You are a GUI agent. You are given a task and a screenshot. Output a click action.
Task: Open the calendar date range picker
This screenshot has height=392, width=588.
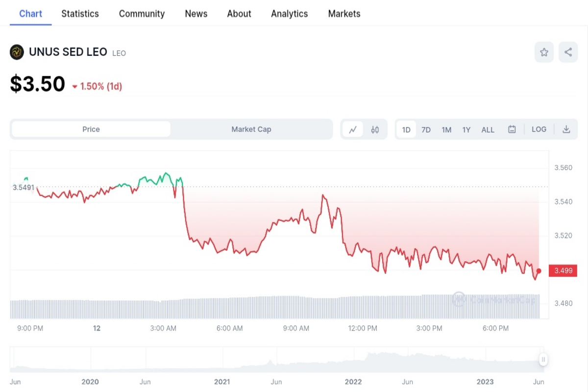[x=512, y=130]
